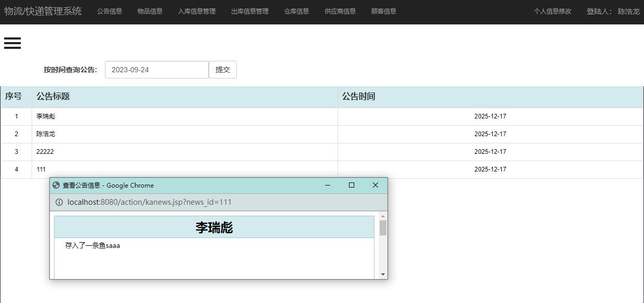Open the 物品信息 menu item
Image resolution: width=644 pixels, height=303 pixels.
point(150,11)
